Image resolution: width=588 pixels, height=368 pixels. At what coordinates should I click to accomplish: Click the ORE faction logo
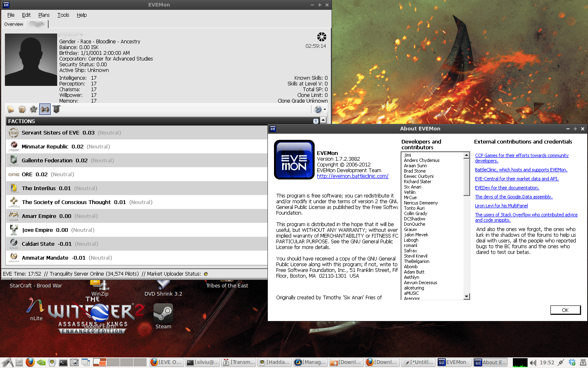point(14,174)
